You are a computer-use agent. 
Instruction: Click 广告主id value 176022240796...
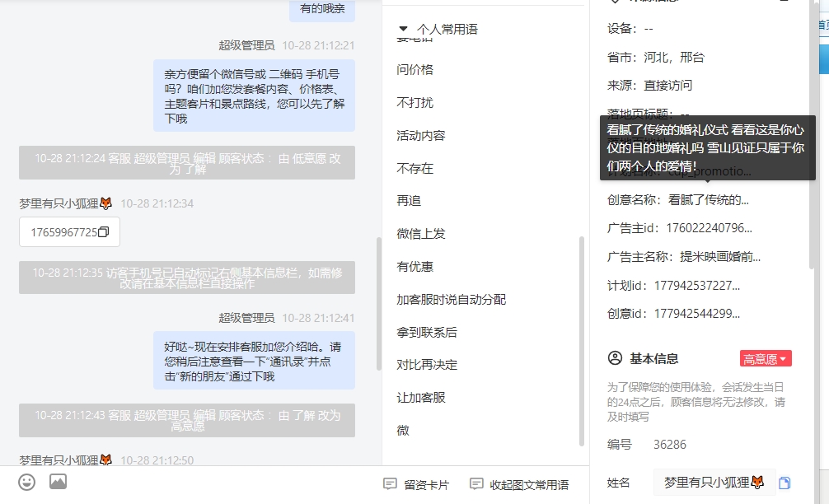[709, 228]
